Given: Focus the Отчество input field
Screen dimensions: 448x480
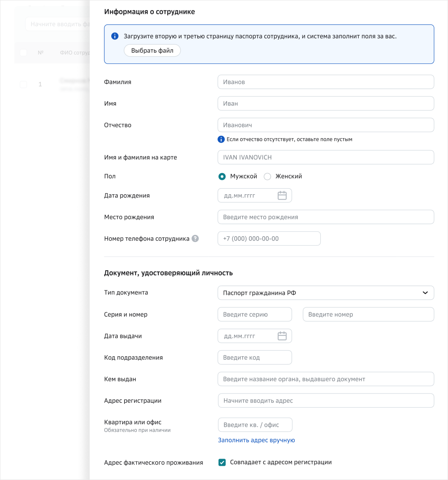Looking at the screenshot, I should (x=326, y=125).
